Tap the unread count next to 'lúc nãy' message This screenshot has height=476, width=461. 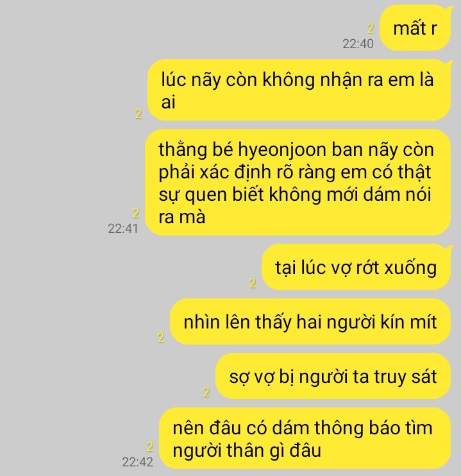click(x=138, y=114)
